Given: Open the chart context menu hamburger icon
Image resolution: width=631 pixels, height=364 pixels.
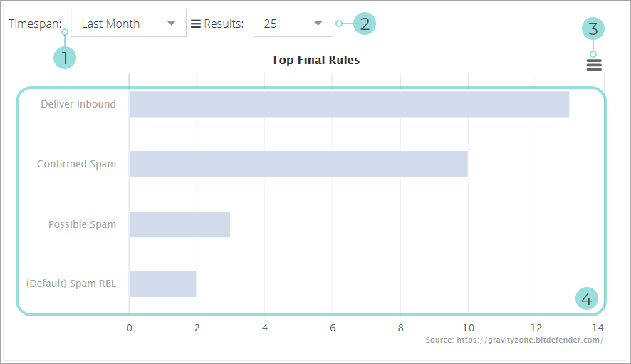Looking at the screenshot, I should [594, 65].
